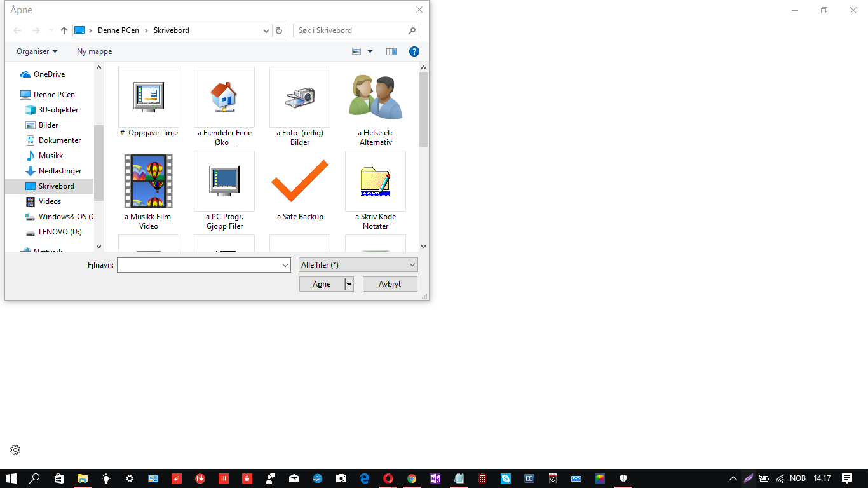Image resolution: width=868 pixels, height=488 pixels.
Task: Open Bilder in the sidebar
Action: pos(48,125)
